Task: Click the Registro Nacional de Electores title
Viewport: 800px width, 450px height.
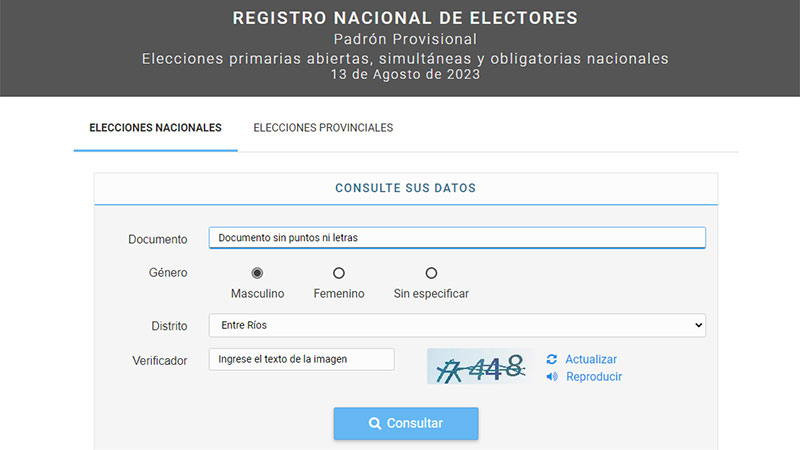Action: (405, 18)
